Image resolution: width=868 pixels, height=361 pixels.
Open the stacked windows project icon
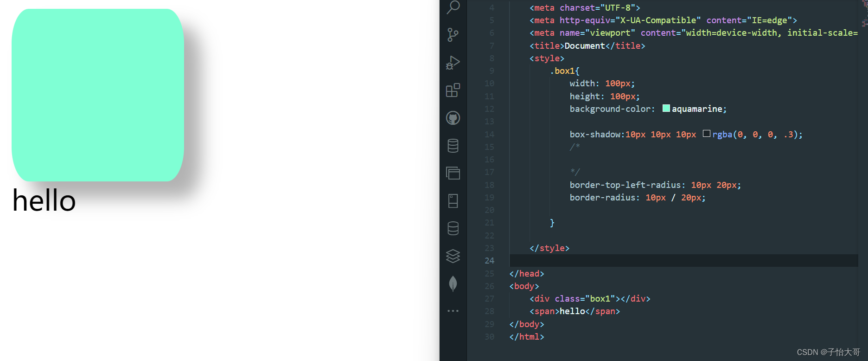click(453, 173)
